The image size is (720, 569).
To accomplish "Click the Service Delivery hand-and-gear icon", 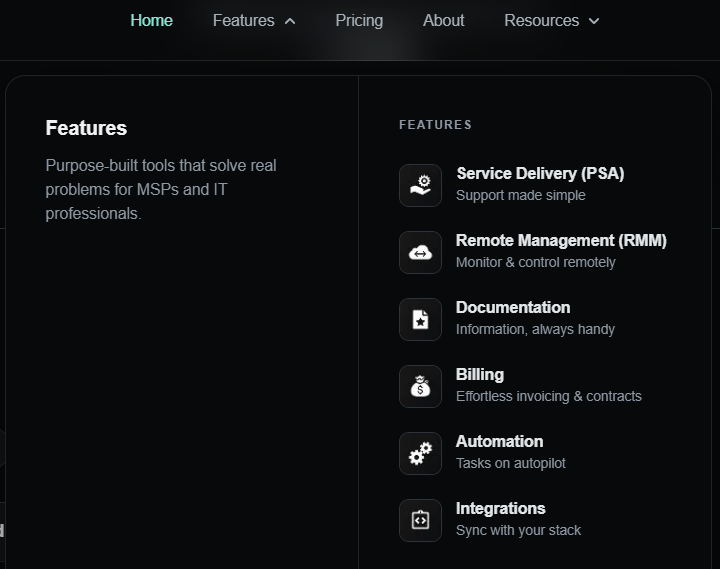I will (420, 185).
